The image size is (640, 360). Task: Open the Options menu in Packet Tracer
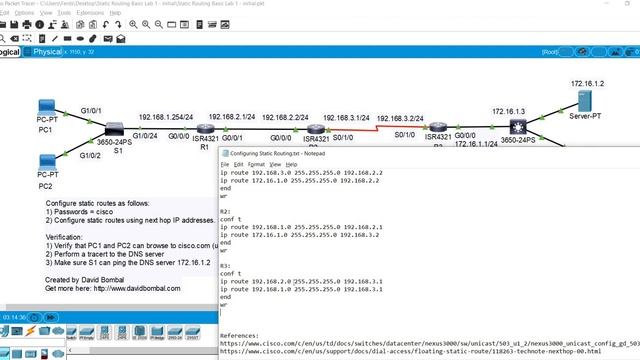pyautogui.click(x=24, y=13)
